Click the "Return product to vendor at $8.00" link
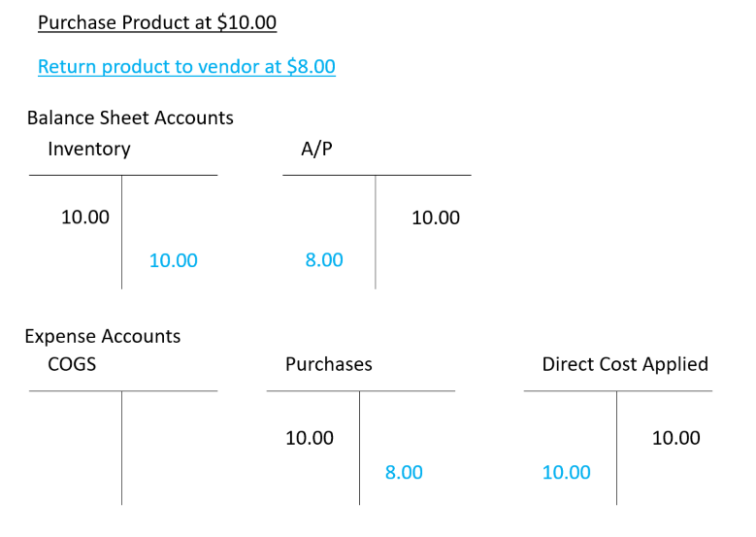 (186, 67)
